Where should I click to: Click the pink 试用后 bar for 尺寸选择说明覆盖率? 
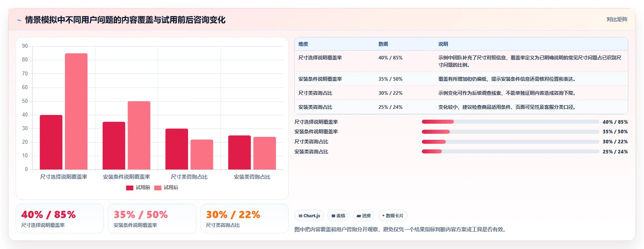[76, 111]
